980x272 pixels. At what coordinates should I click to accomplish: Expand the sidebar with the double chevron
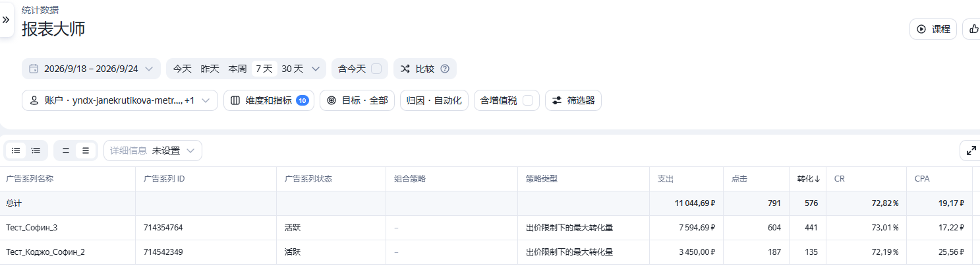pos(6,20)
